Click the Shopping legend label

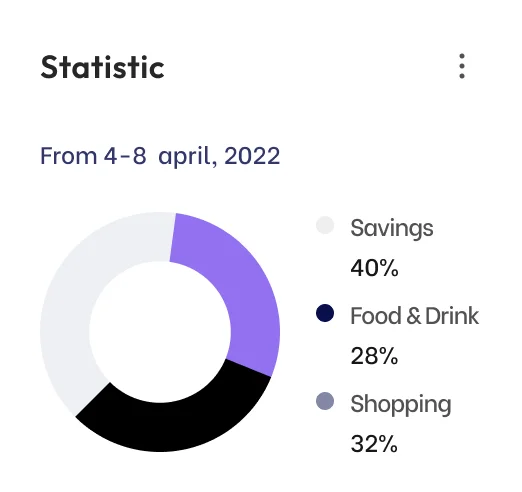coord(401,405)
